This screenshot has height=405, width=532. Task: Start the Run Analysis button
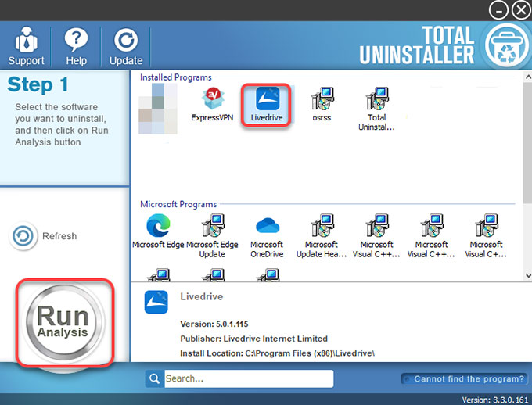[x=63, y=322]
